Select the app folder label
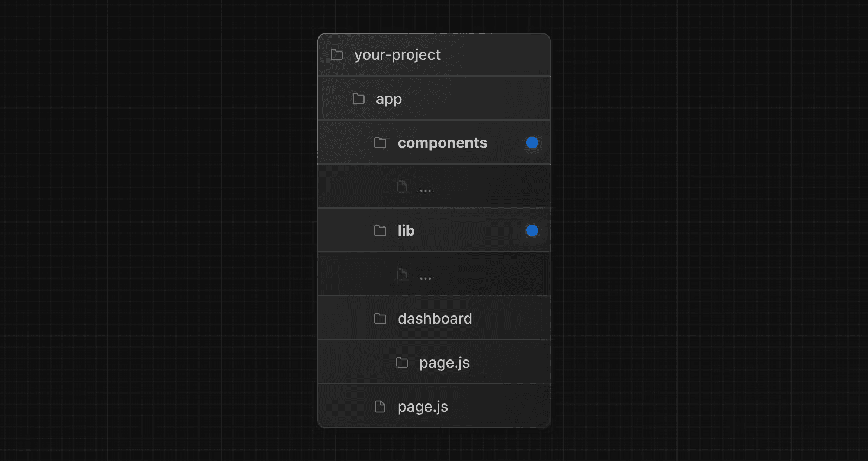The image size is (868, 461). tap(389, 99)
